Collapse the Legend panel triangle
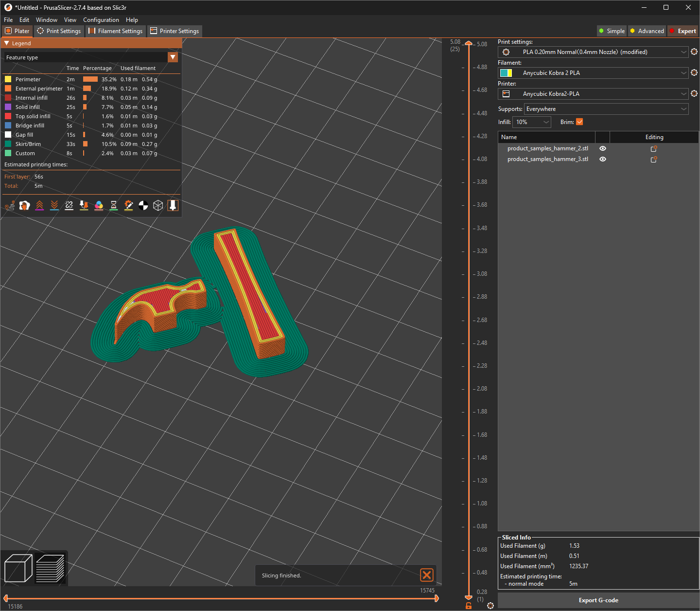700x611 pixels. (7, 43)
